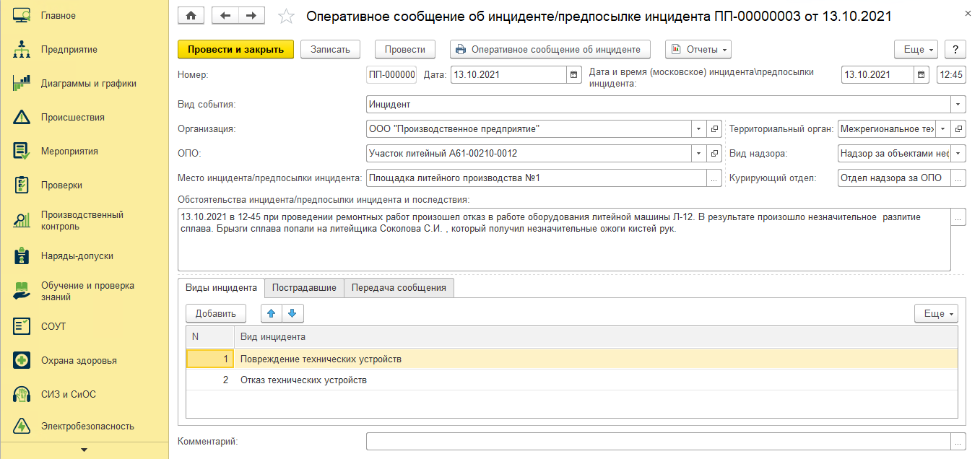Click the Номер field ПП-000000
The width and height of the screenshot is (980, 459).
(391, 74)
